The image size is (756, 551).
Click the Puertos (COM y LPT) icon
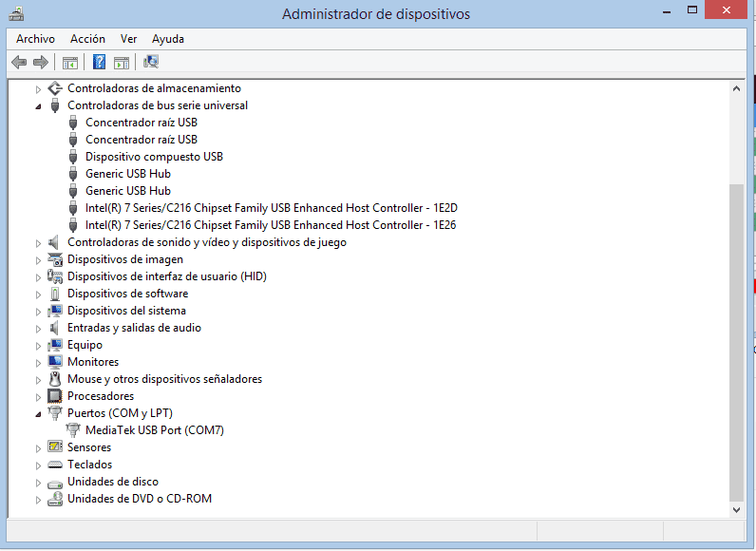pyautogui.click(x=55, y=413)
